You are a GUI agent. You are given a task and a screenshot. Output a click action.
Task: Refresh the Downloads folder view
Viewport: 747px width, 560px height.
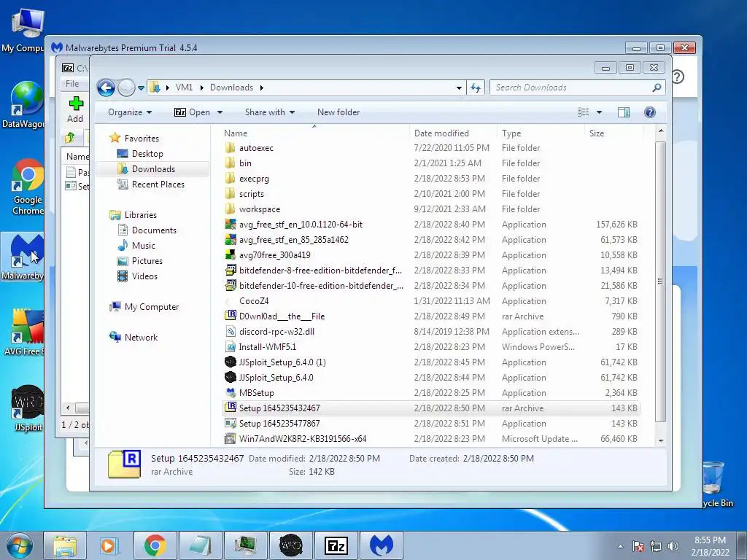coord(476,87)
